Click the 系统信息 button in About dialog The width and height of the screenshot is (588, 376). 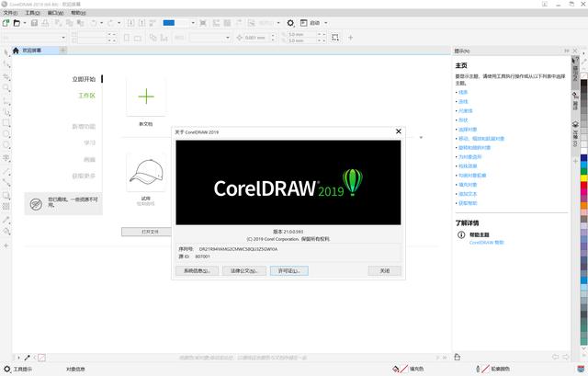pos(197,270)
